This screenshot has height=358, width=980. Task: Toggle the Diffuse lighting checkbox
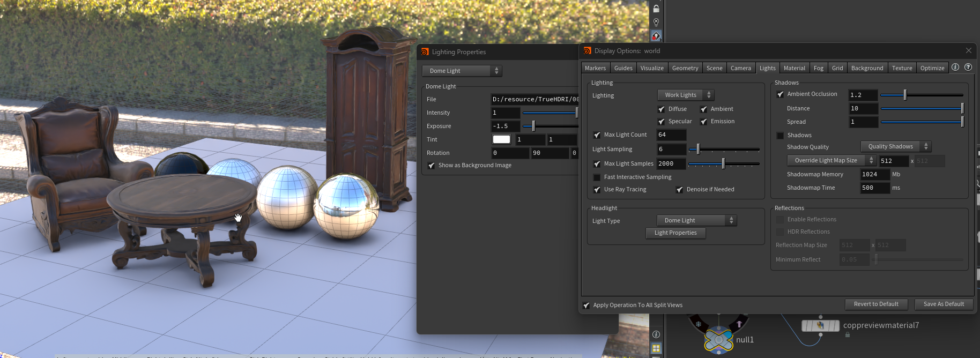662,109
